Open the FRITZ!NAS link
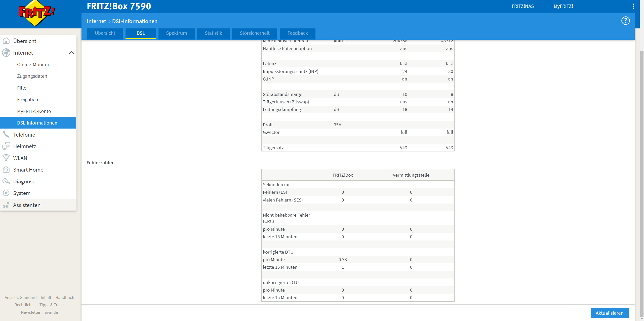Viewport: 644px width, 321px height. [522, 6]
